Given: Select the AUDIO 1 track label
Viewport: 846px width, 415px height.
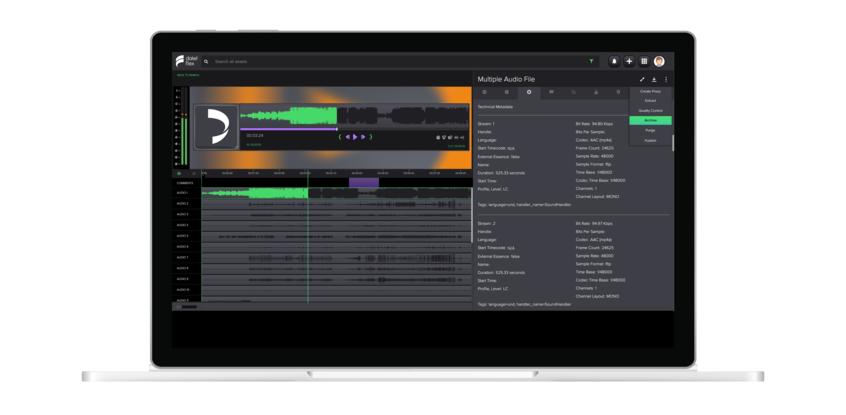Looking at the screenshot, I should click(182, 193).
